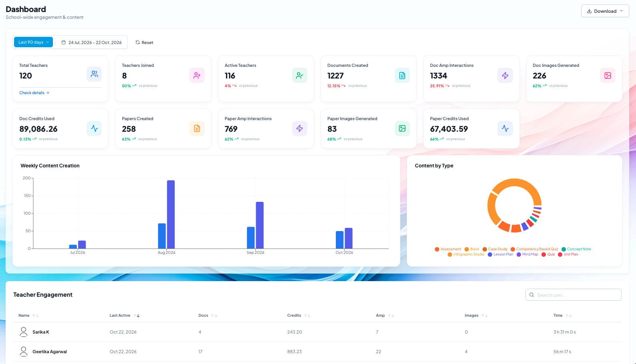The height and width of the screenshot is (364, 636).
Task: Click the Teachers Joined add-user icon
Action: 197,75
